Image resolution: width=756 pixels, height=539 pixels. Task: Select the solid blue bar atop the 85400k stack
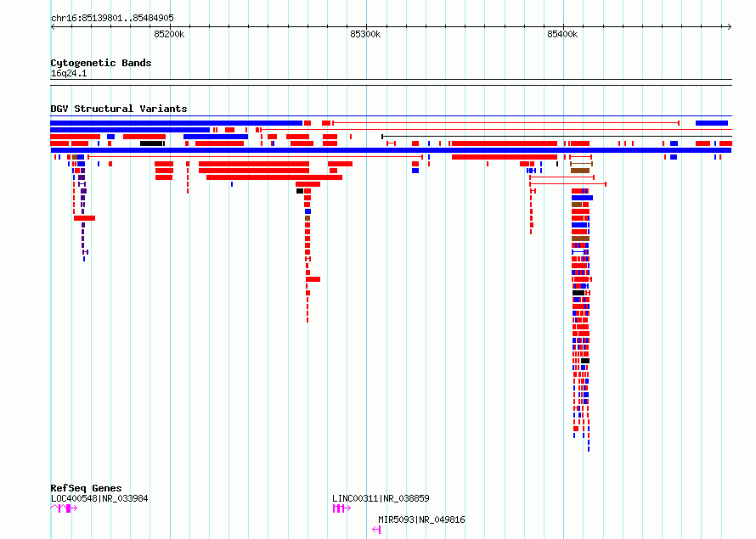(x=583, y=198)
